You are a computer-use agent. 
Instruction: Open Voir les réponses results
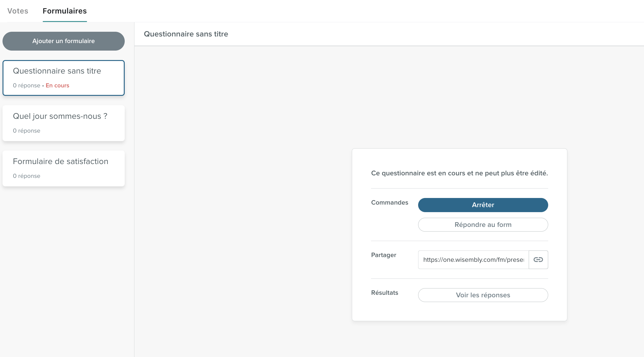(483, 295)
